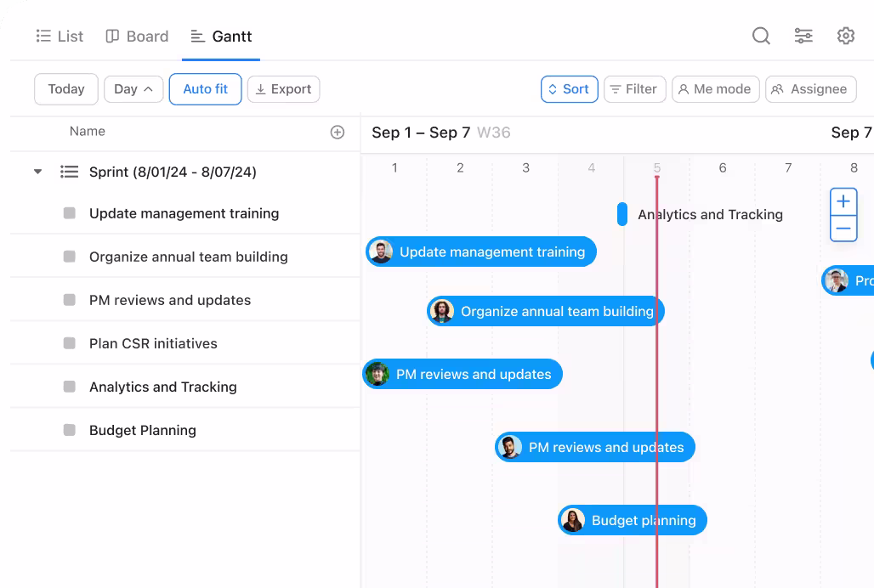Viewport: 874px width, 588px height.
Task: Open the settings gear icon
Action: click(845, 36)
